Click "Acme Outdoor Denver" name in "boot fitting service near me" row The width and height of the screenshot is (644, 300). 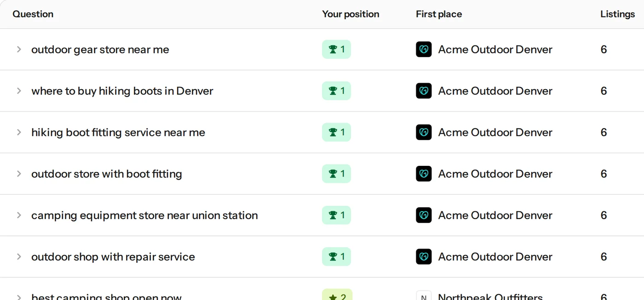pyautogui.click(x=495, y=132)
